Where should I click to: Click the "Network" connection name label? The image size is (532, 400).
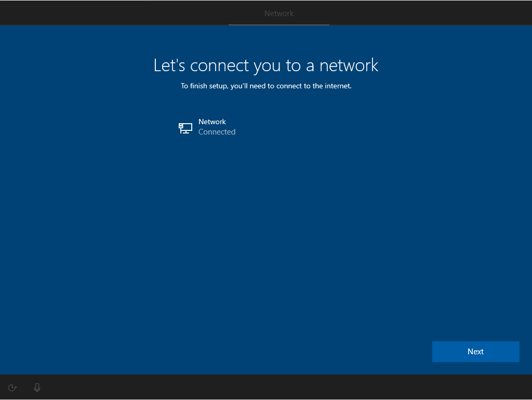[212, 122]
